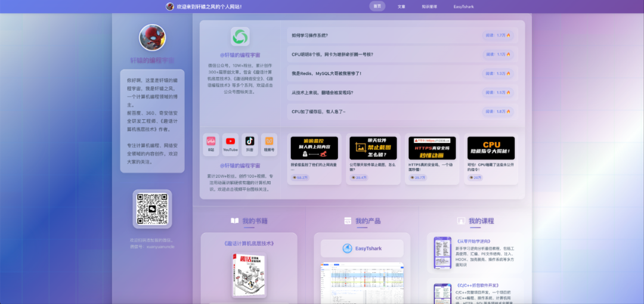Open the article CPU加了缓存后，有人急了
This screenshot has width=644, height=304.
(x=318, y=112)
